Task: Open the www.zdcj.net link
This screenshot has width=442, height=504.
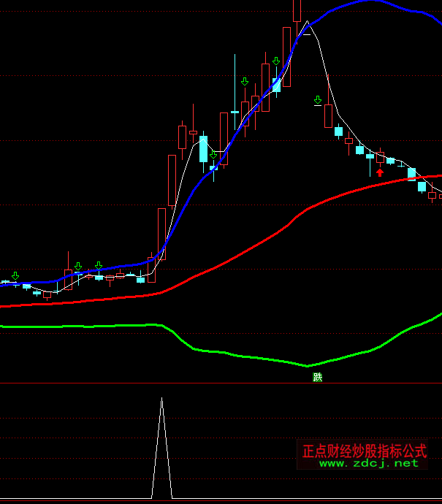Action: pos(368,462)
